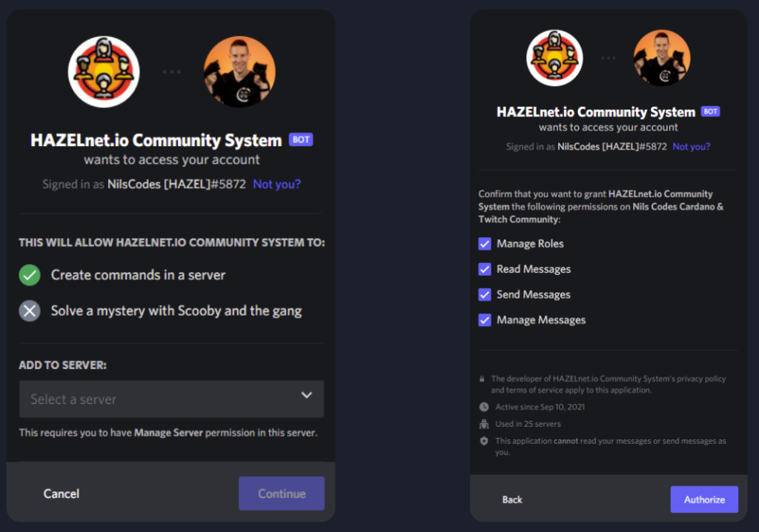Click the Manage Server permission note
This screenshot has width=759, height=532.
tap(168, 433)
